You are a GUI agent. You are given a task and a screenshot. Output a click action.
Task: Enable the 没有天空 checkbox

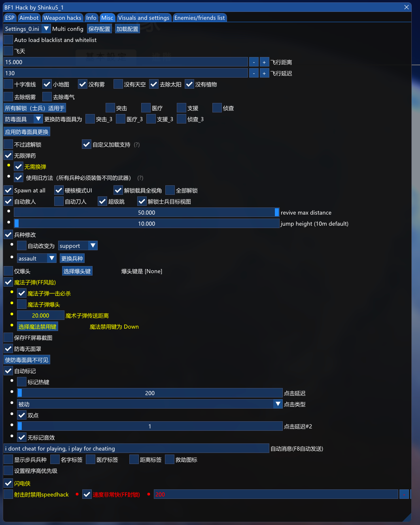[x=118, y=84]
